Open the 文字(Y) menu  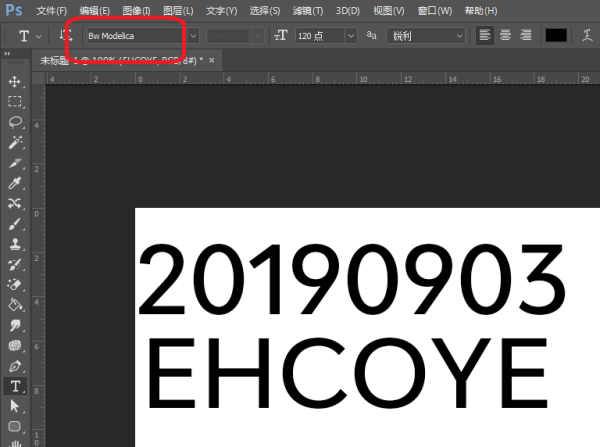[x=221, y=11]
